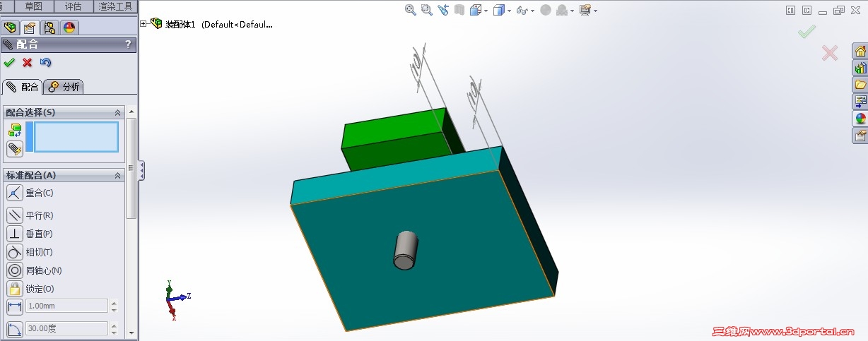This screenshot has width=868, height=341.
Task: Click the Apply Scene icon
Action: coord(562,10)
